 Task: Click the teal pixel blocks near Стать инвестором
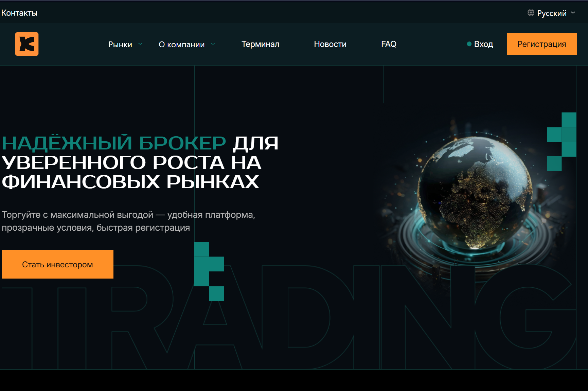[x=208, y=271]
